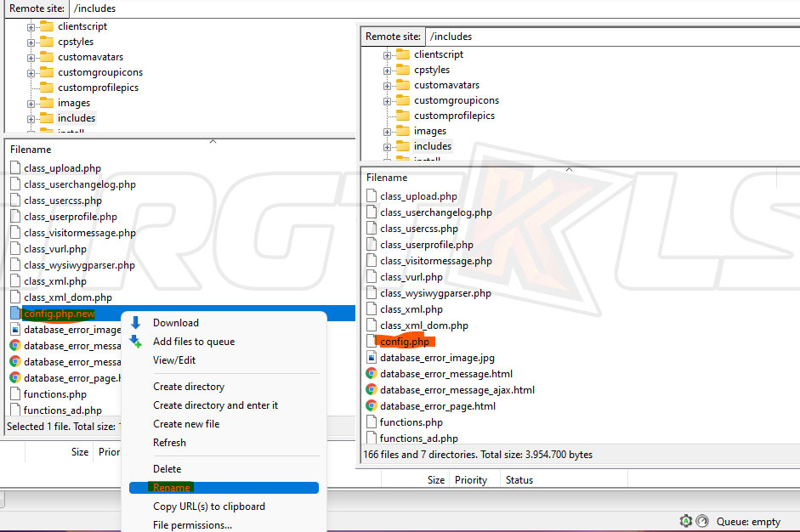Click the Download arrow icon in context menu
Viewport: 800px width, 532px height.
point(135,323)
